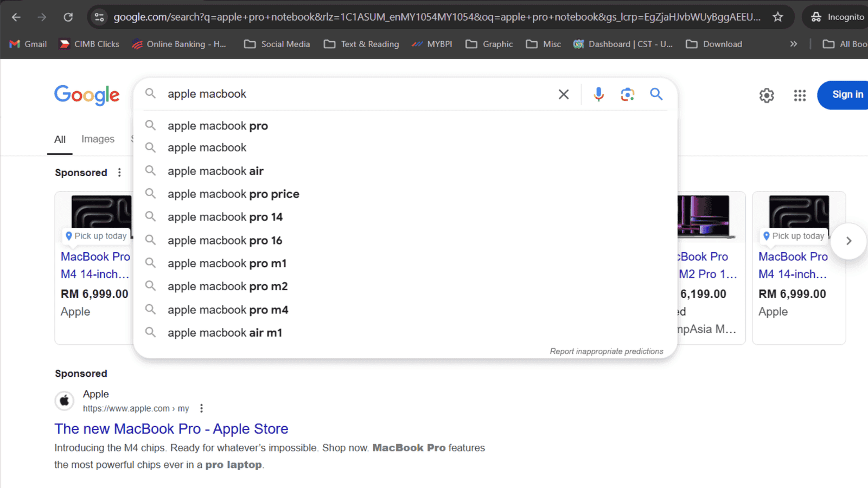Open CIMB Clicks bookmark
The width and height of the screenshot is (868, 488).
point(90,44)
